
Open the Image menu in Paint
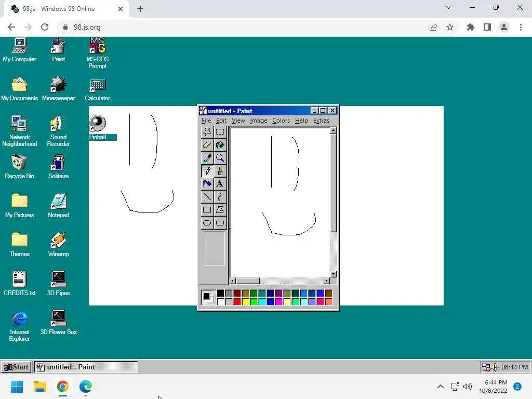click(259, 121)
